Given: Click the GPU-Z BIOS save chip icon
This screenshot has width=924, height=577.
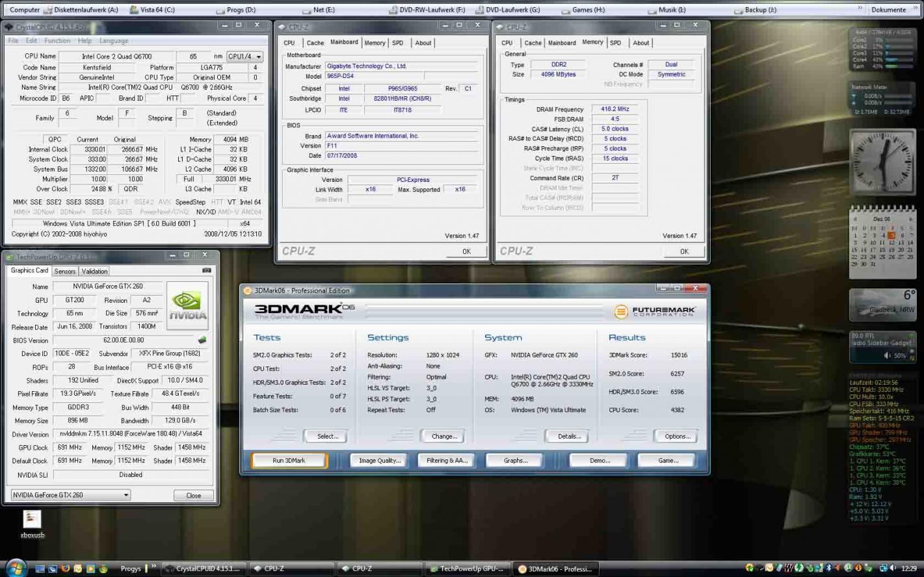Looking at the screenshot, I should click(x=202, y=340).
